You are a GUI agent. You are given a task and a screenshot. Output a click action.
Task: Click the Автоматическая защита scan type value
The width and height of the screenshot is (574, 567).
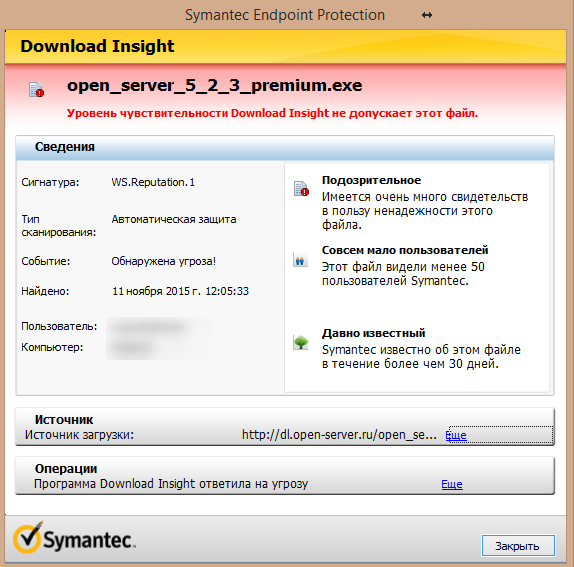click(174, 219)
